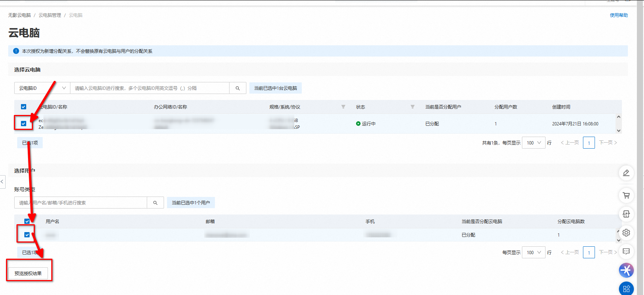Uncheck the user row checkbox
The image size is (644, 295).
click(x=27, y=235)
